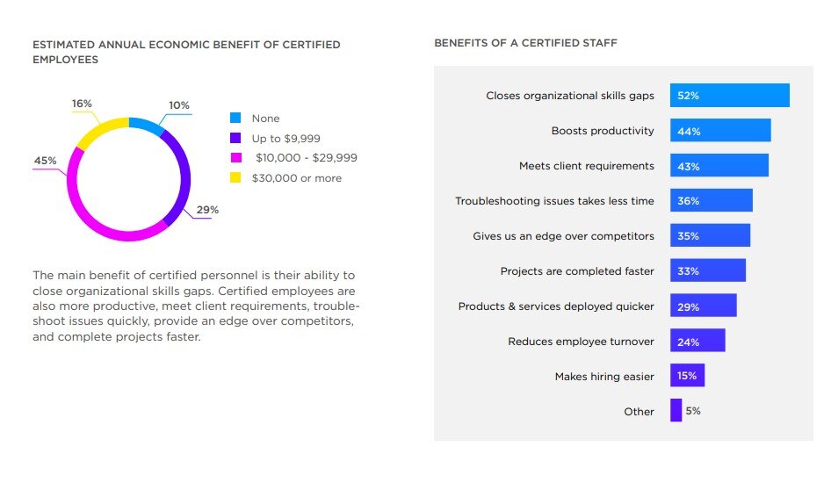Viewport: 831px width, 504px height.
Task: Click the magenta '$10,000 - $29,999' legend swatch
Action: pyautogui.click(x=235, y=158)
